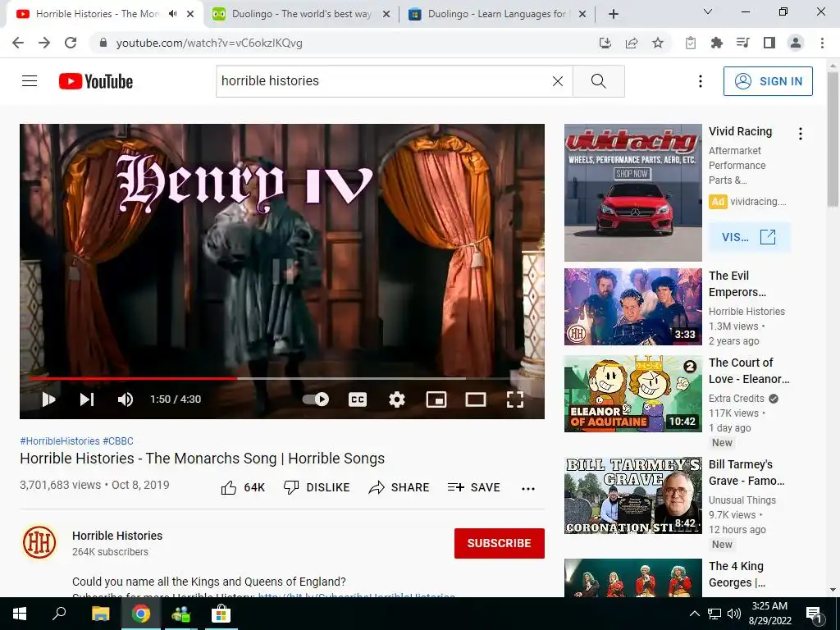Skip to next video in player

pyautogui.click(x=87, y=399)
